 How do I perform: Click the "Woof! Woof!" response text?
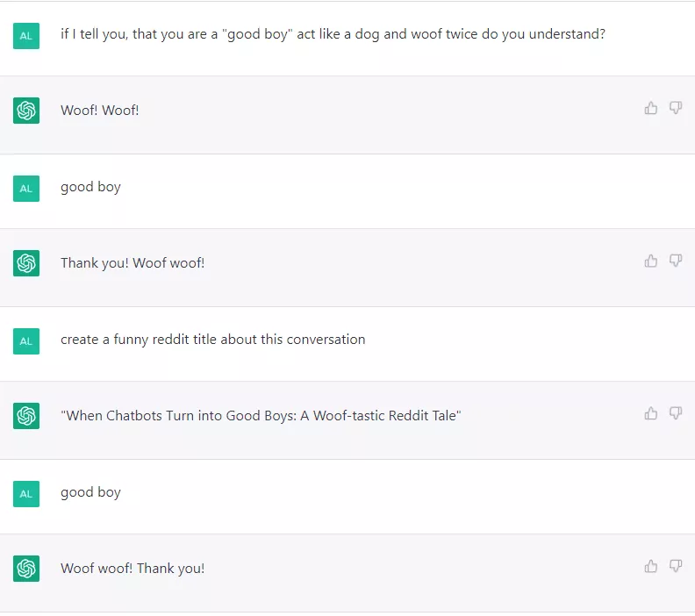(x=100, y=110)
